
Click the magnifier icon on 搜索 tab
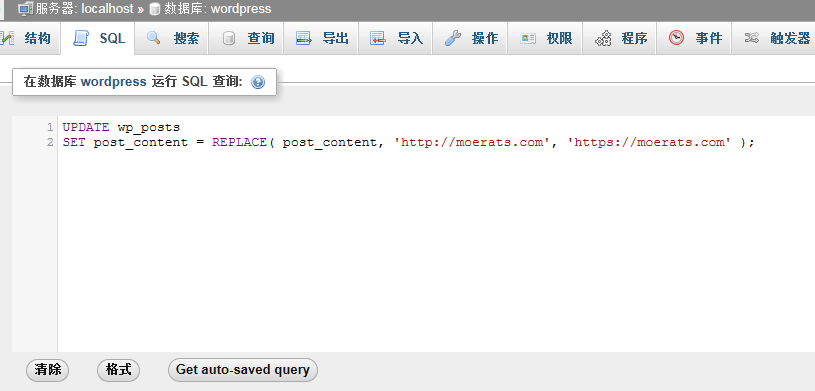coord(153,38)
